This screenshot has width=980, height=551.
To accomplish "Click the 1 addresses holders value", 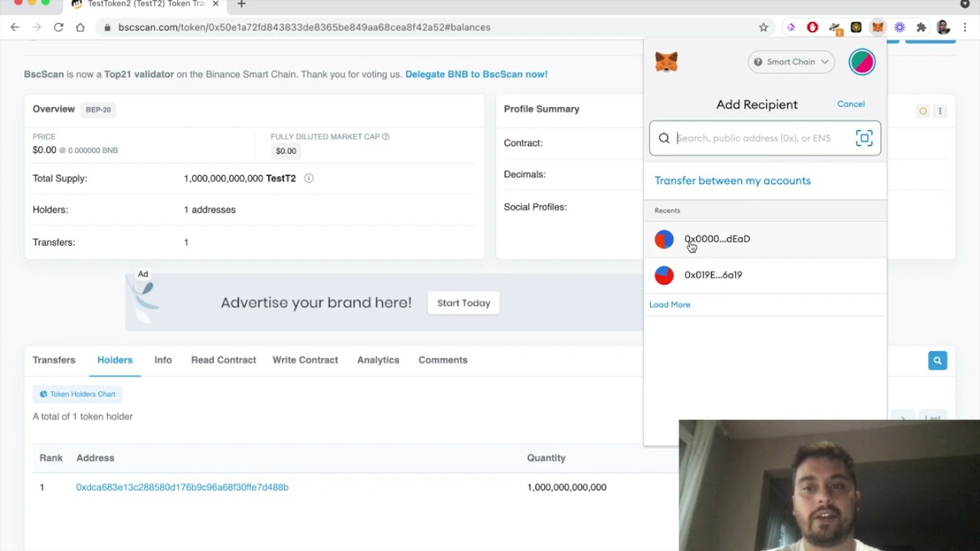I will [x=210, y=210].
